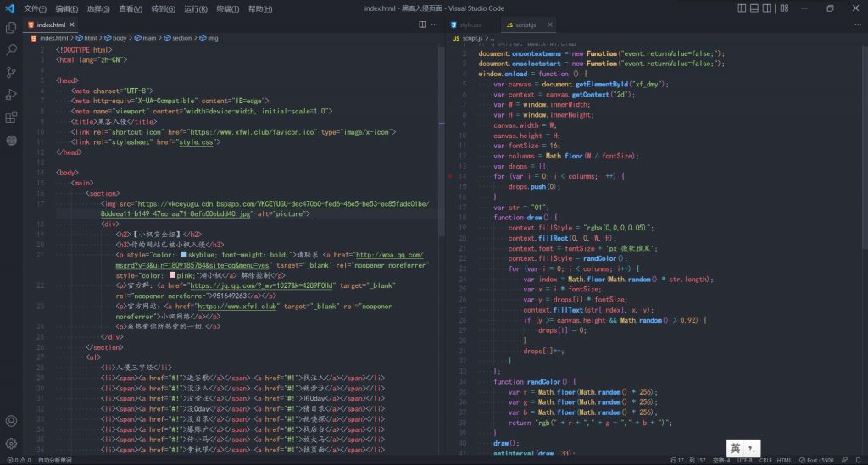Close the index.html tab
This screenshot has width=868, height=465.
point(72,25)
